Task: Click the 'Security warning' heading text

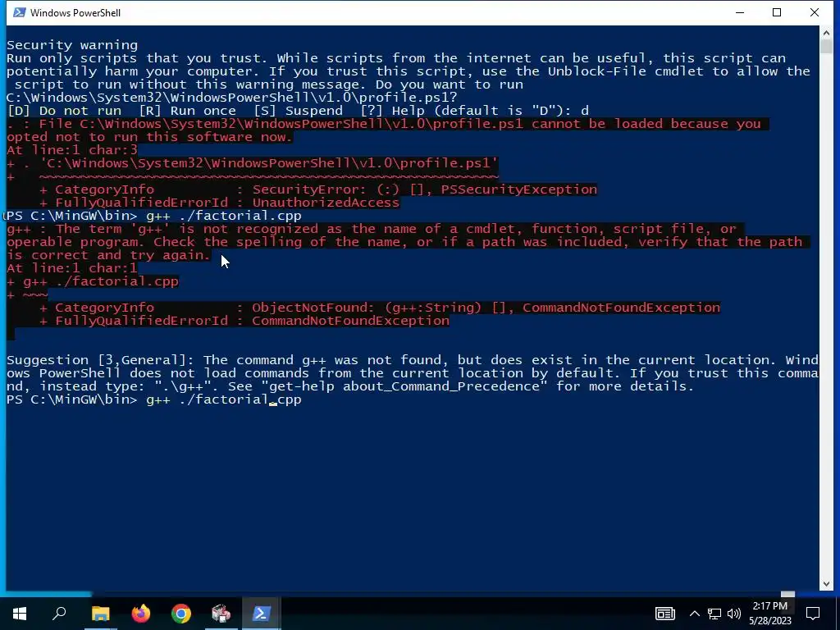Action: click(x=72, y=45)
